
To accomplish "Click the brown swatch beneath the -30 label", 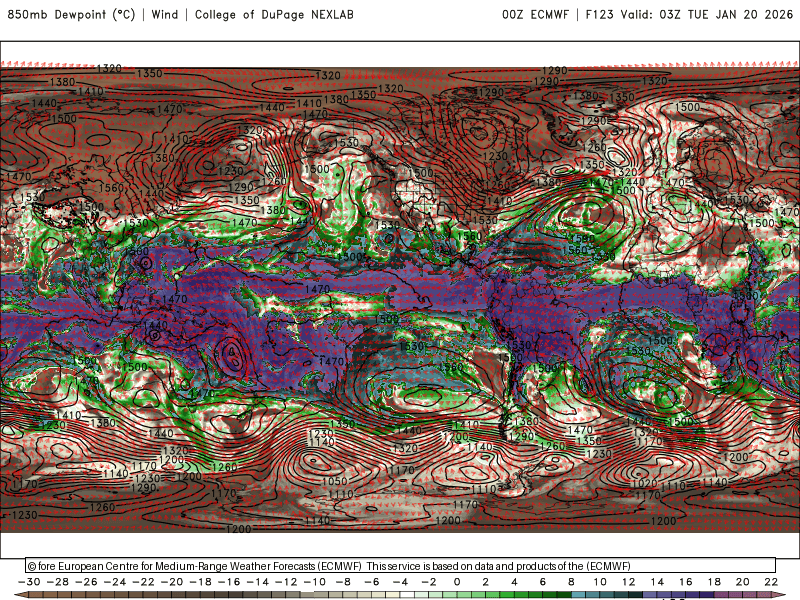I will tap(36, 595).
